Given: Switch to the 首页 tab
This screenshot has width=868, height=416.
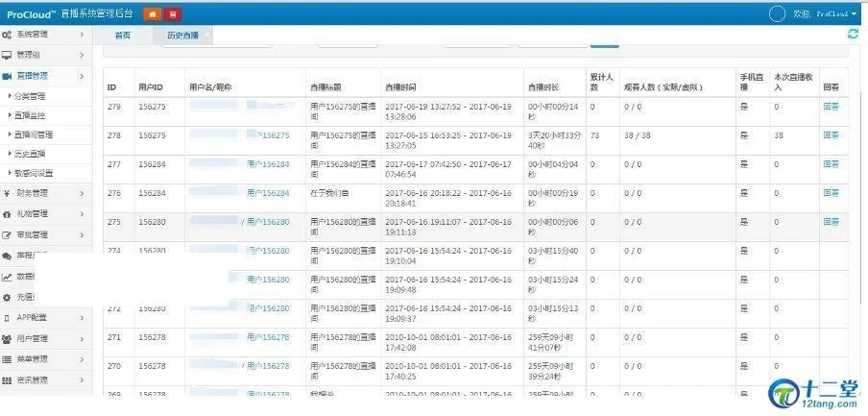Looking at the screenshot, I should (122, 35).
